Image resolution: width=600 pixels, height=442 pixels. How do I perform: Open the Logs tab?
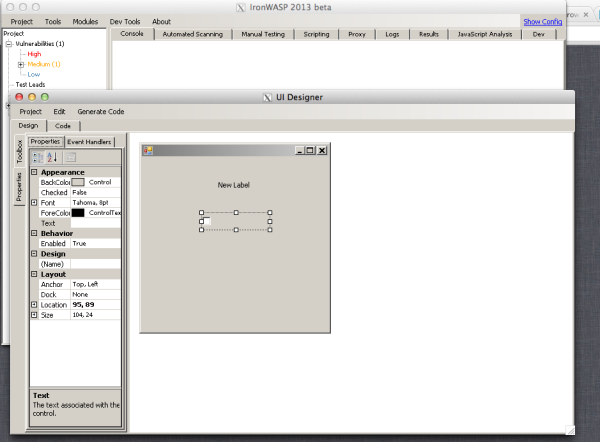392,34
